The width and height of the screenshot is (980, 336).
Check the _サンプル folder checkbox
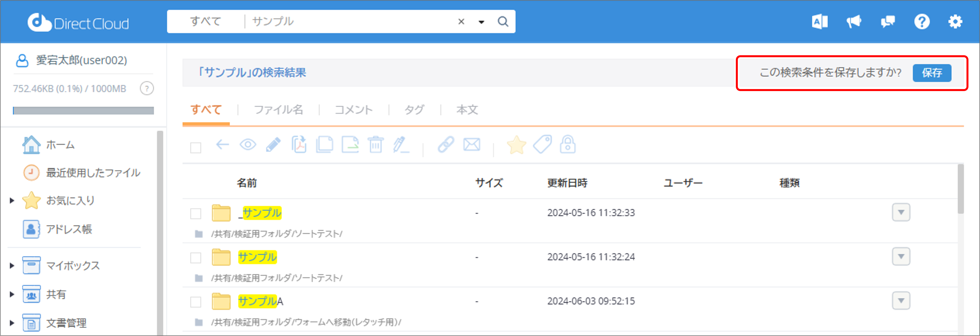coord(195,214)
